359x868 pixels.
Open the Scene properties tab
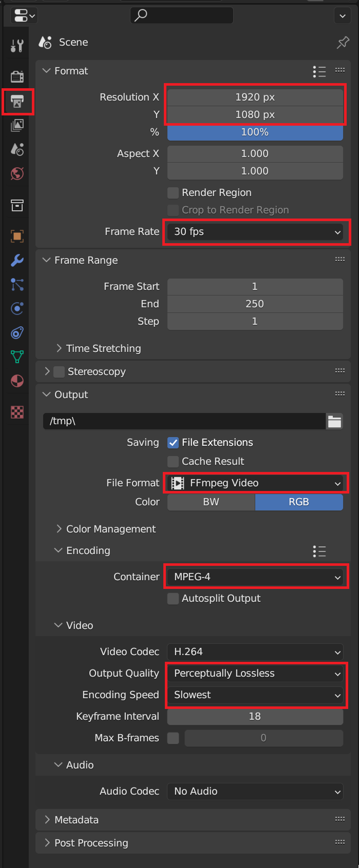(17, 149)
